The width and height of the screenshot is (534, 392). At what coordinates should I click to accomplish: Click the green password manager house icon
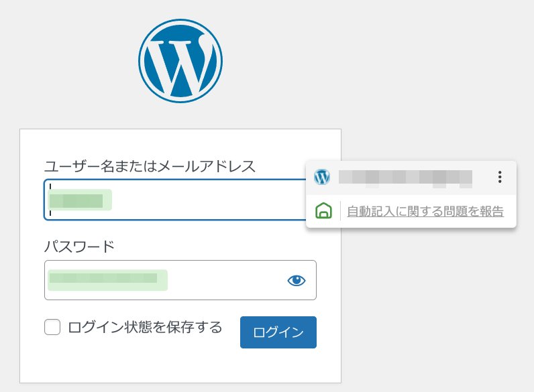(x=323, y=210)
